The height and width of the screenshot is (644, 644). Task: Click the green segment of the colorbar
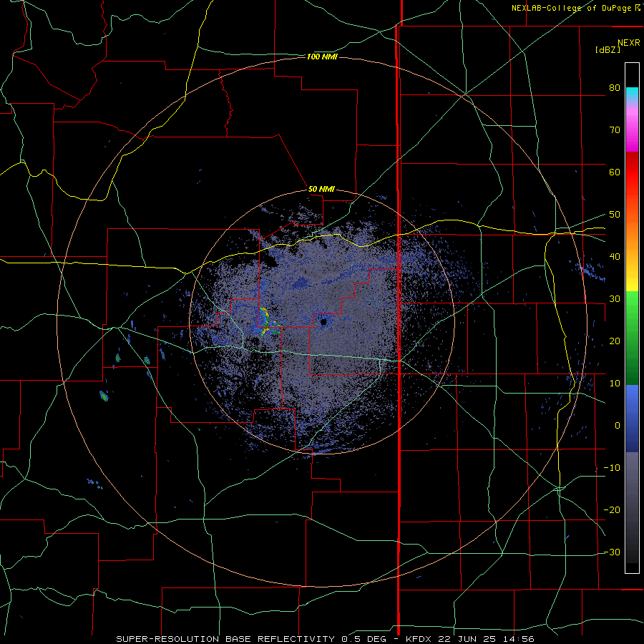click(x=632, y=338)
